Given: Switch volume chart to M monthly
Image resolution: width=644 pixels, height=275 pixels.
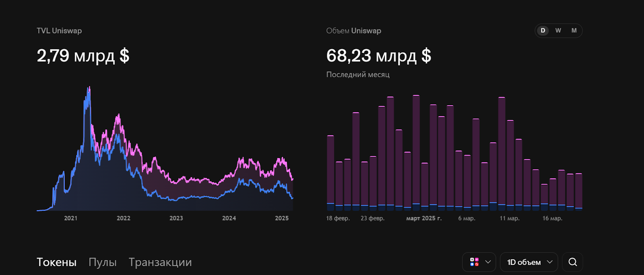Looking at the screenshot, I should pos(574,31).
